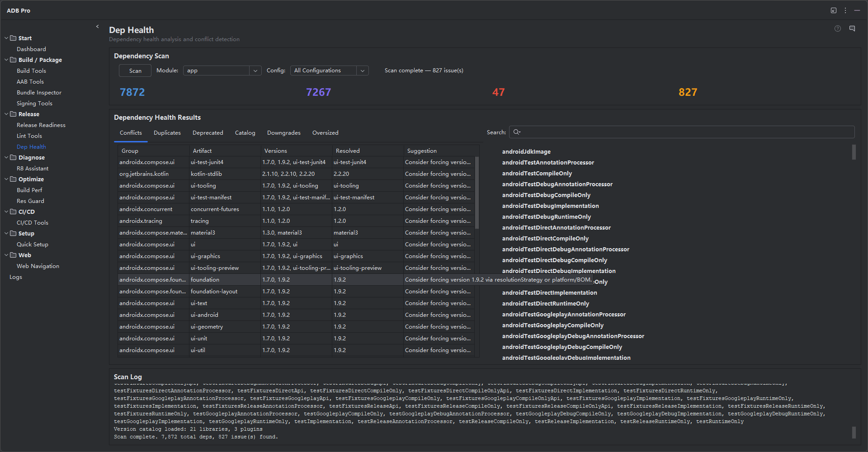The width and height of the screenshot is (868, 452).
Task: Open the Module dropdown showing app
Action: [222, 71]
